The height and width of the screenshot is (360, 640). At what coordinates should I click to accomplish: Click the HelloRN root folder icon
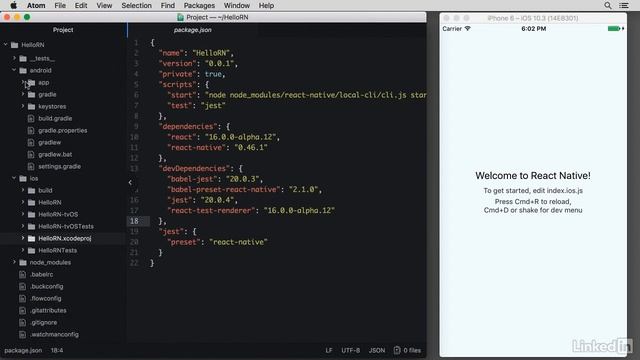pyautogui.click(x=15, y=45)
